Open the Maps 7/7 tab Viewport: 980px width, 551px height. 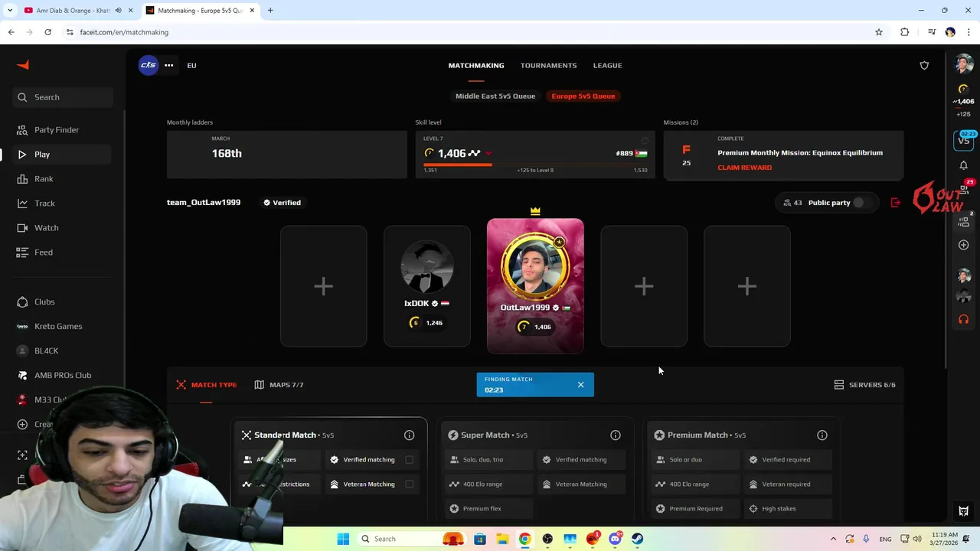(279, 385)
